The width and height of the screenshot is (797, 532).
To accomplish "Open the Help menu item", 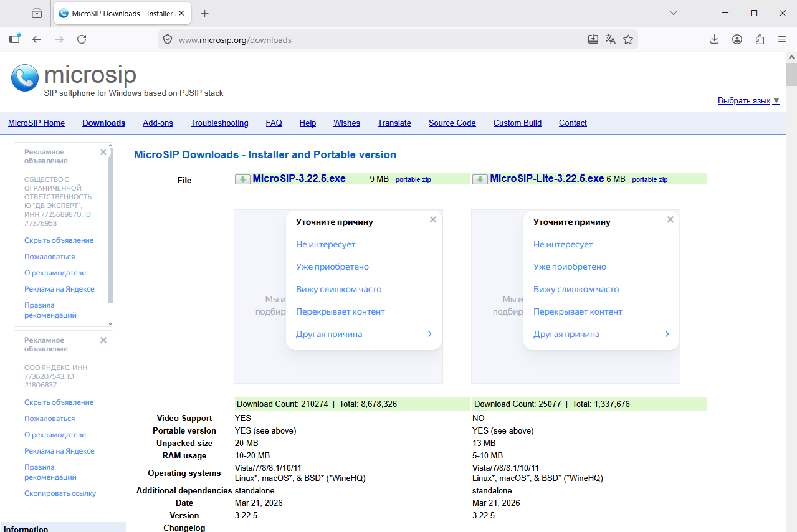I will tap(307, 123).
